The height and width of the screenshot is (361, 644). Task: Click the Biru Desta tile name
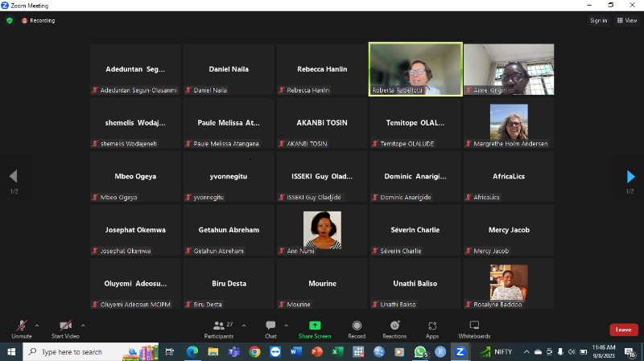229,284
